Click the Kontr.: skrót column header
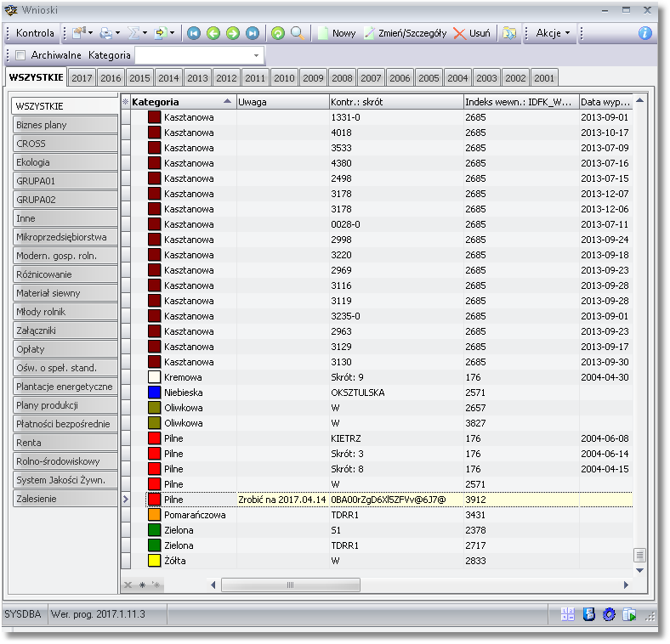 click(x=396, y=102)
